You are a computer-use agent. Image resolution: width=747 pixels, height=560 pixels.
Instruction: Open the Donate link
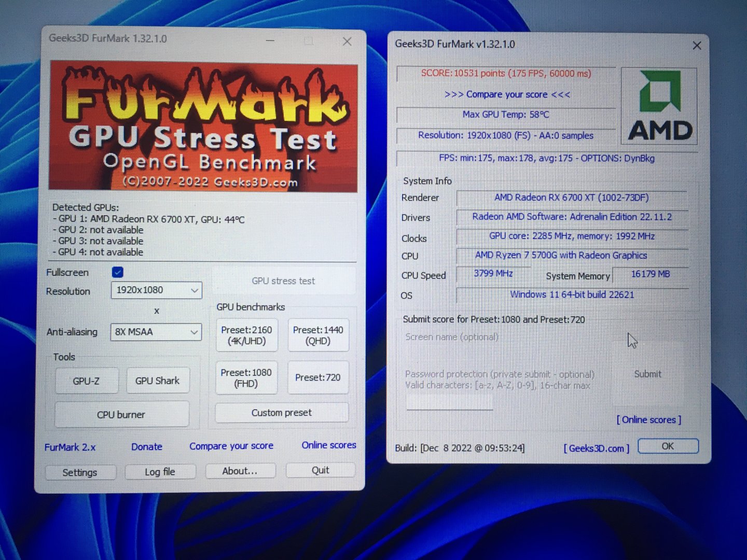tap(147, 446)
